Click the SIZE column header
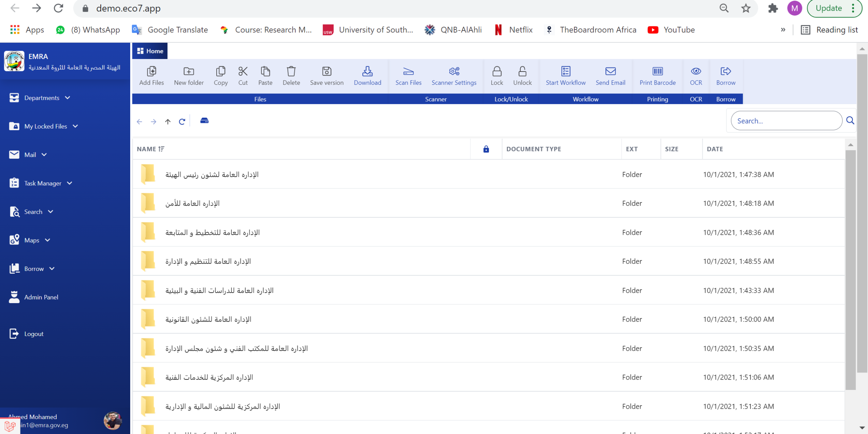 click(x=671, y=149)
